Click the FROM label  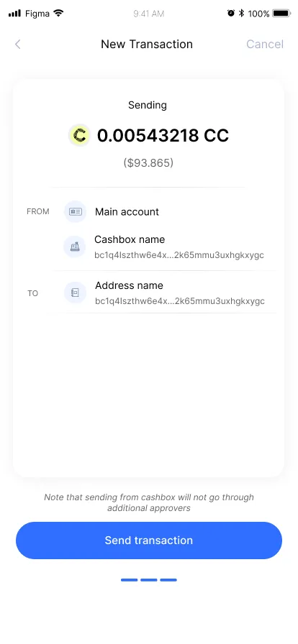pyautogui.click(x=38, y=211)
